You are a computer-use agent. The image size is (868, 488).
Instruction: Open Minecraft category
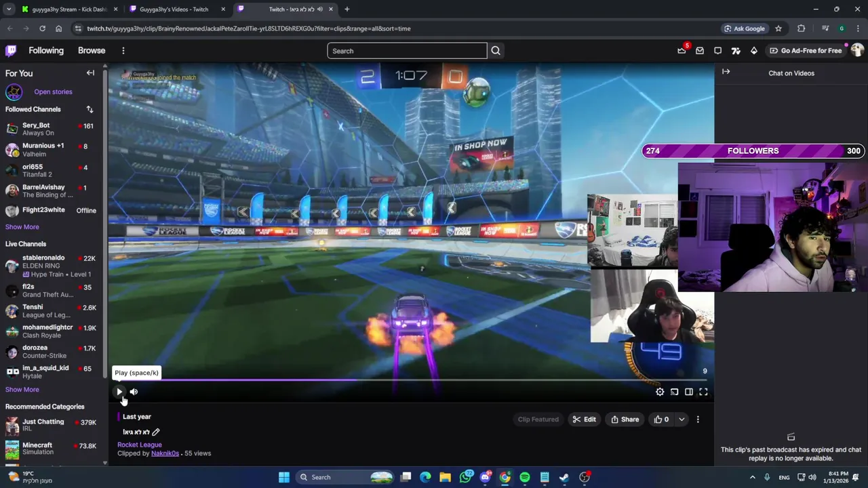click(51, 449)
